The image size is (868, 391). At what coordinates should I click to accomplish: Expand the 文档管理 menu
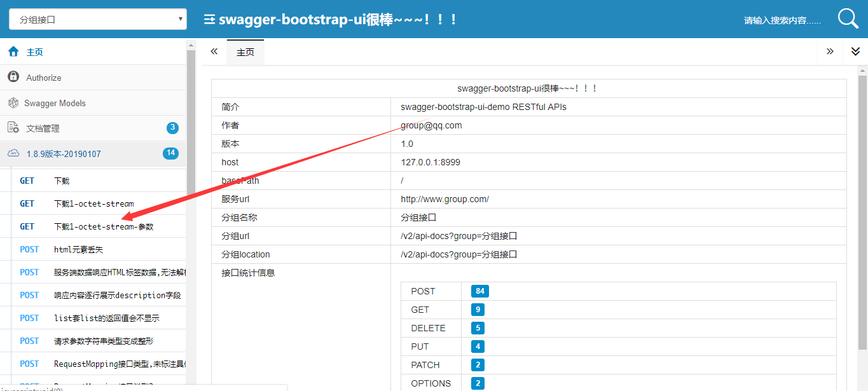(x=93, y=128)
